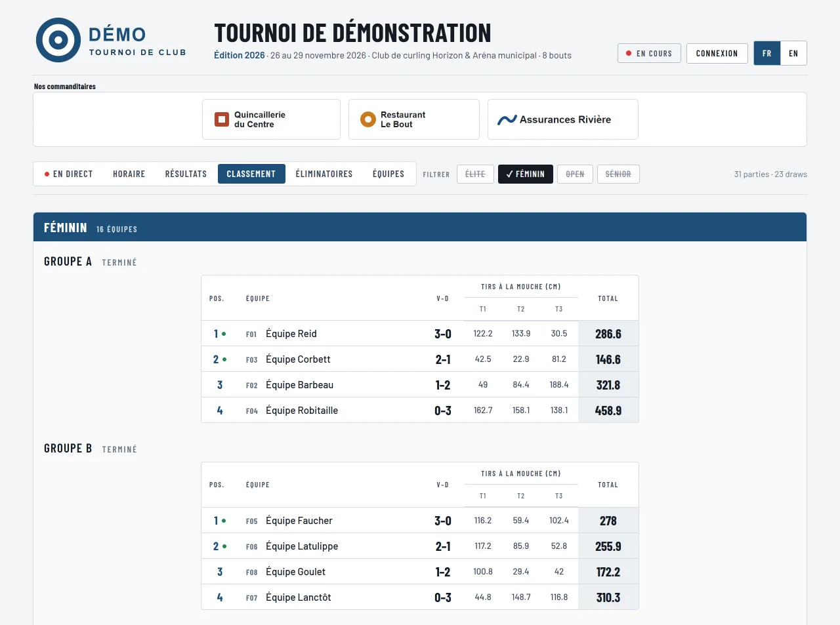The image size is (840, 625).
Task: Click the F08 team code
Action: 251,573
